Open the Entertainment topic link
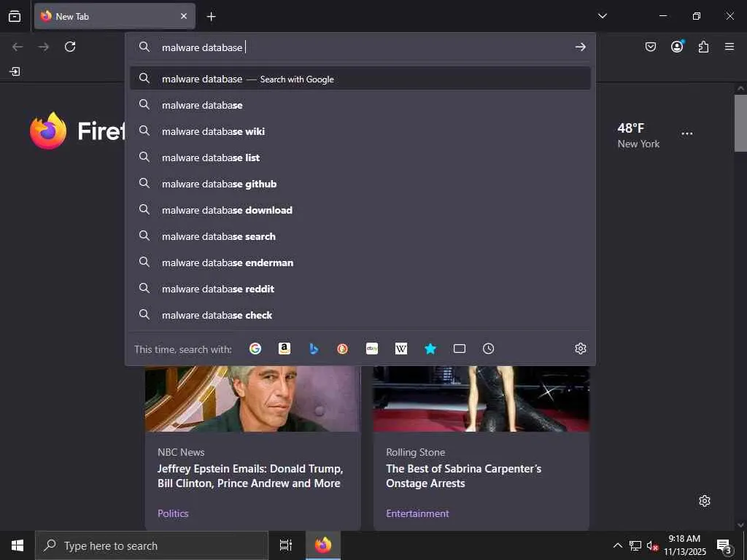 coord(417,513)
